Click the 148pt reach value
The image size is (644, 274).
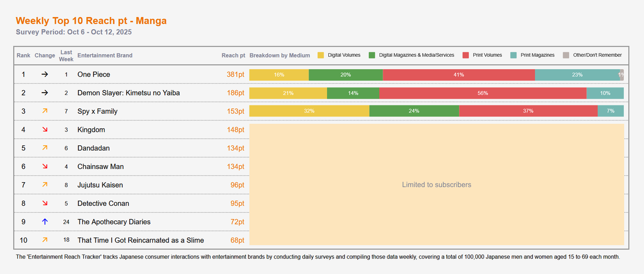tap(236, 130)
